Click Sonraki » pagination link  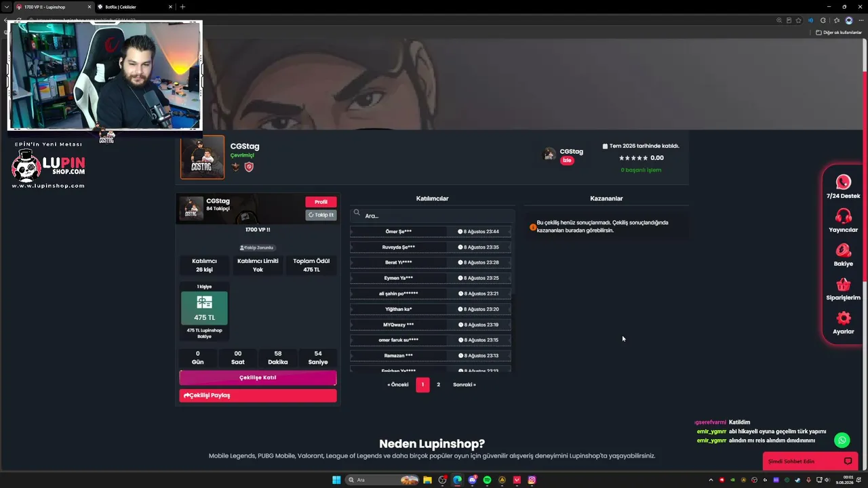(465, 385)
